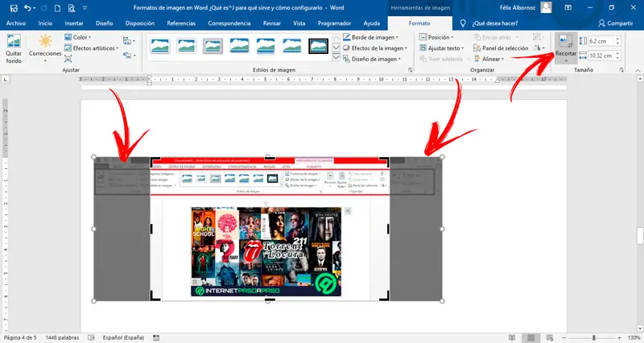The image size is (644, 343).
Task: Apply the black-framed picture style thumbnail
Action: point(318,46)
